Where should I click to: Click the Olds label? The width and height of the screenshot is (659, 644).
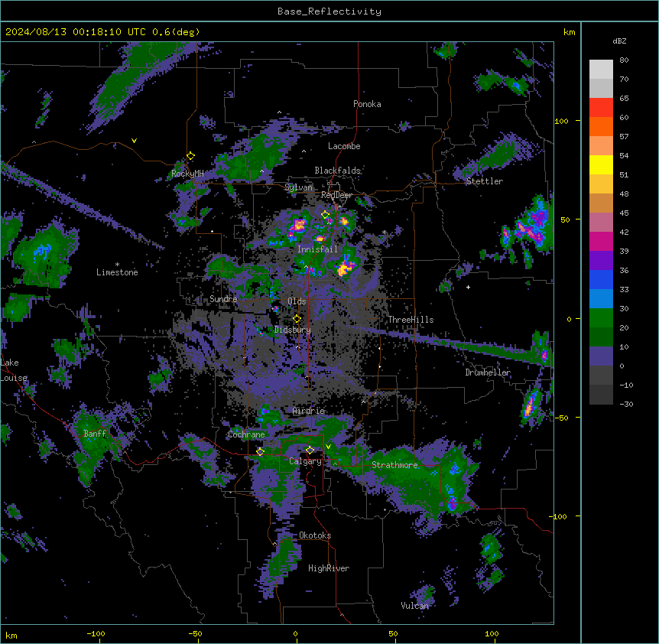tap(297, 301)
